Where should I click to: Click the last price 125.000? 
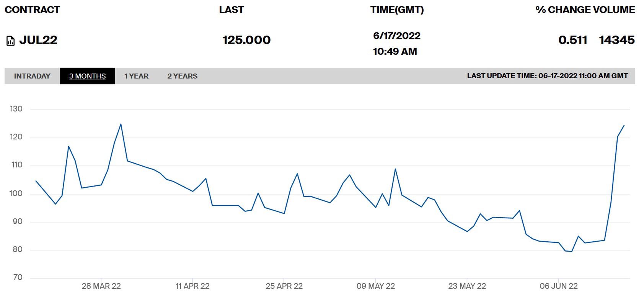[246, 40]
